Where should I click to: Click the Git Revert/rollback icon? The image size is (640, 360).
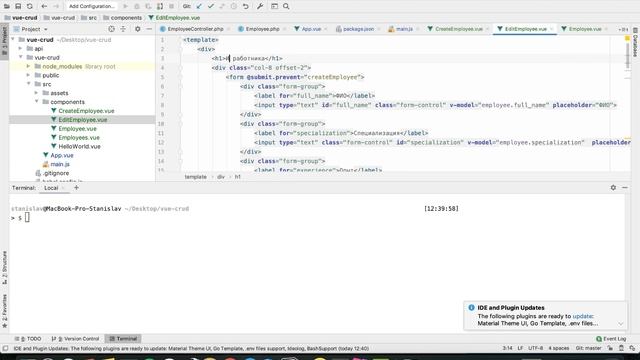coord(245,6)
